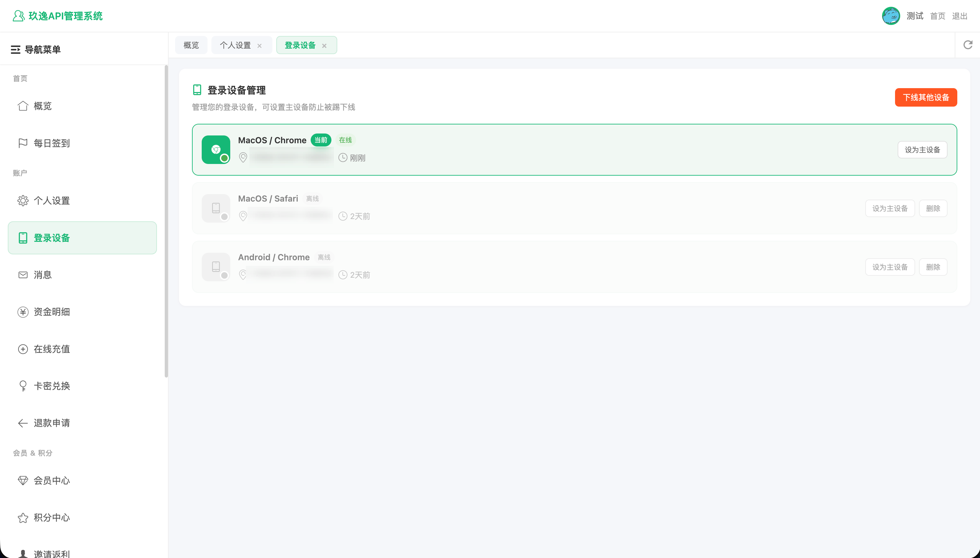Viewport: 980px width, 558px height.
Task: Click the 测试 username
Action: [x=915, y=16]
